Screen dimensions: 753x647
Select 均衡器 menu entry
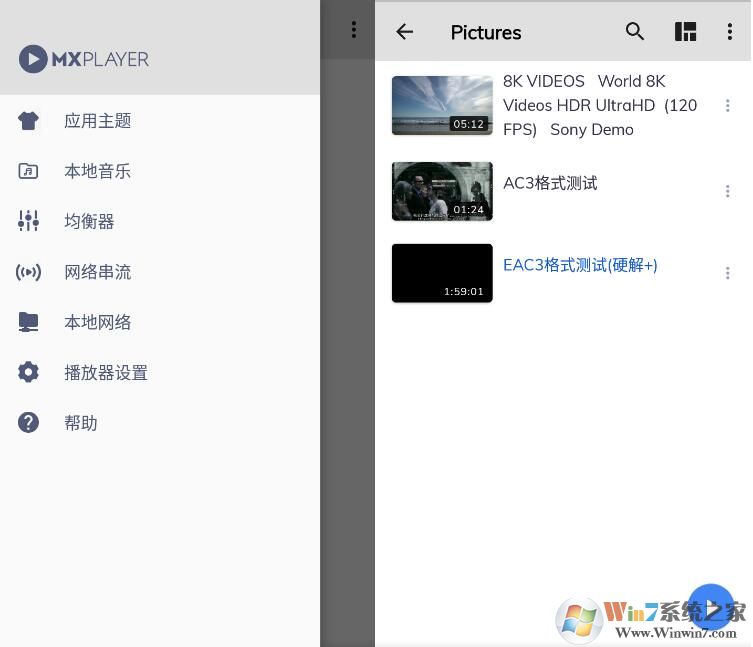tap(89, 221)
